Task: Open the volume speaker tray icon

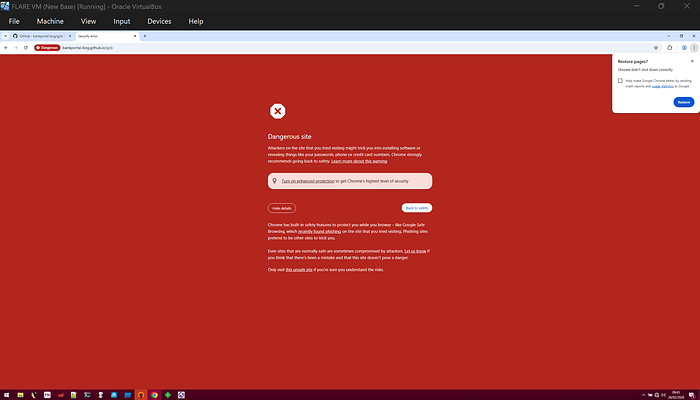Action: point(663,395)
